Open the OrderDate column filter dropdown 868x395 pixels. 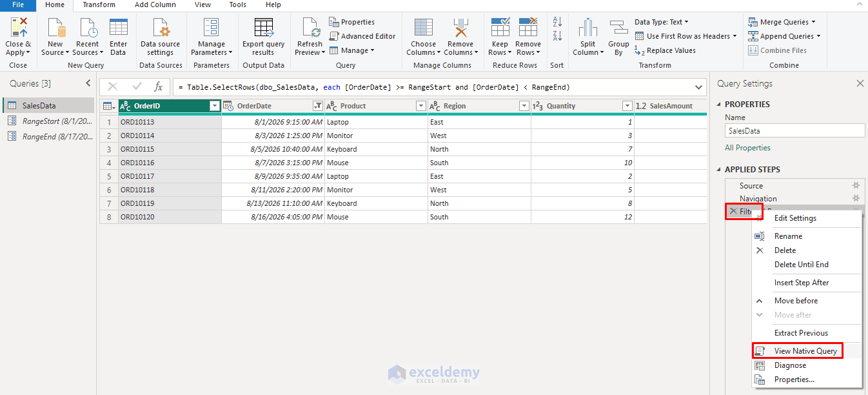317,106
